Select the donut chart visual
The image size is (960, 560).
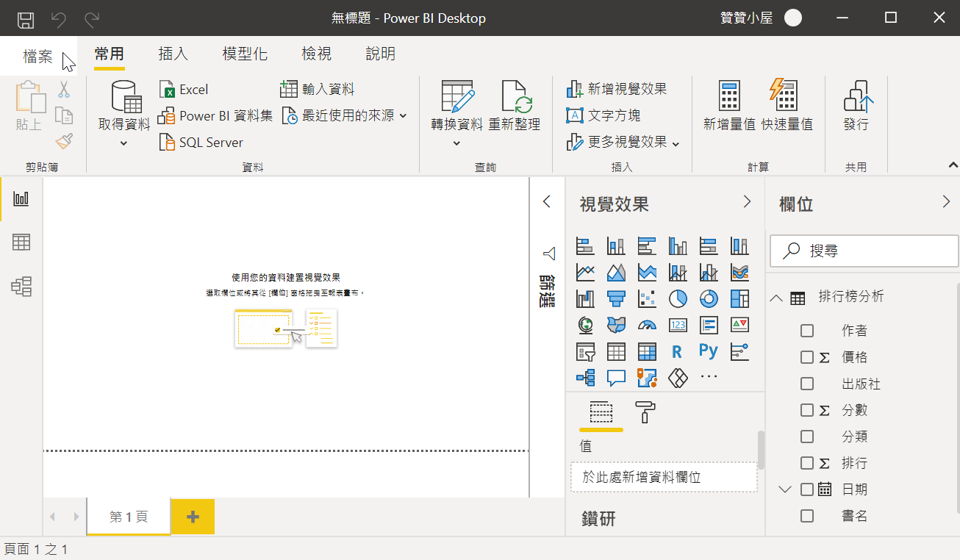tap(709, 298)
